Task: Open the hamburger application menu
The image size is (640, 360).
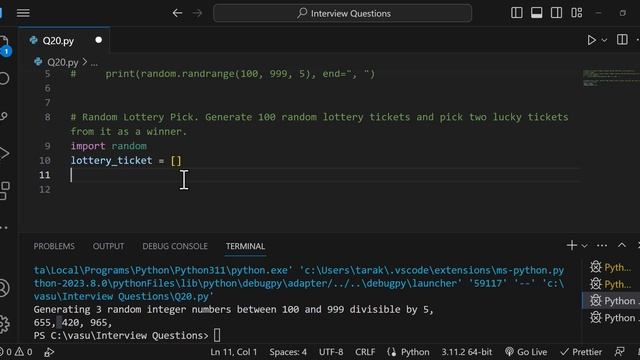Action: pos(23,13)
